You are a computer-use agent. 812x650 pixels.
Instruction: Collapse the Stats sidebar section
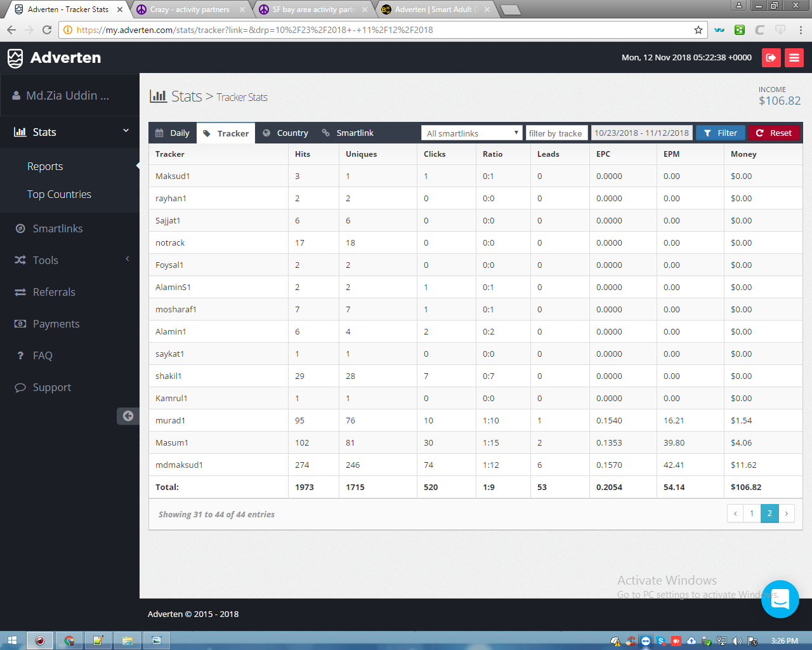(126, 131)
